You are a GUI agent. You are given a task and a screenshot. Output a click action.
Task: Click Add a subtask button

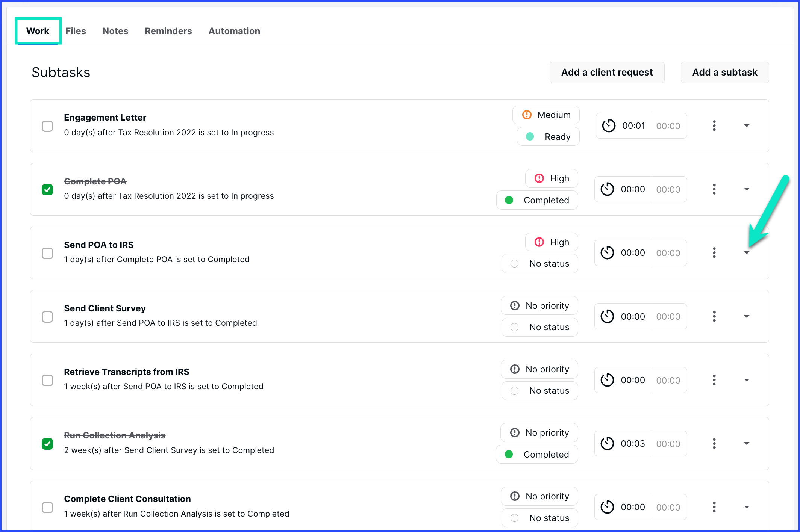click(x=725, y=72)
